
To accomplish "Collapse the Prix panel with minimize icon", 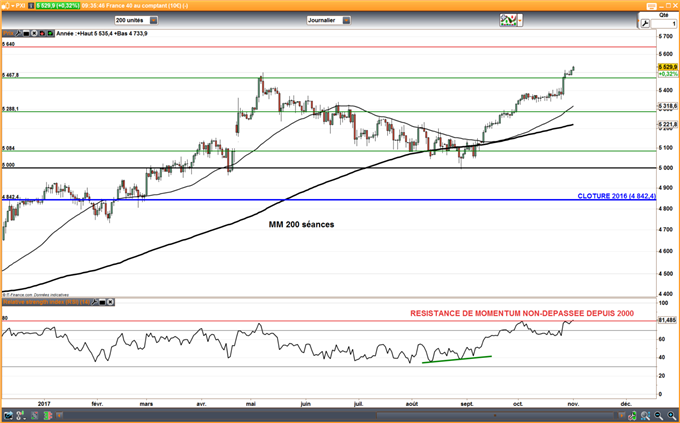I will (x=26, y=33).
